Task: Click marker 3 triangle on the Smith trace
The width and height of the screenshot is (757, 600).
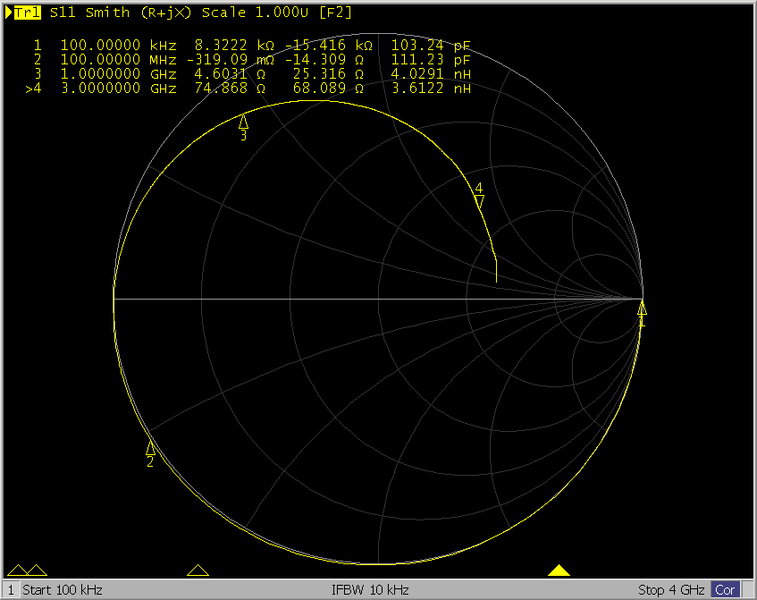Action: [x=243, y=121]
